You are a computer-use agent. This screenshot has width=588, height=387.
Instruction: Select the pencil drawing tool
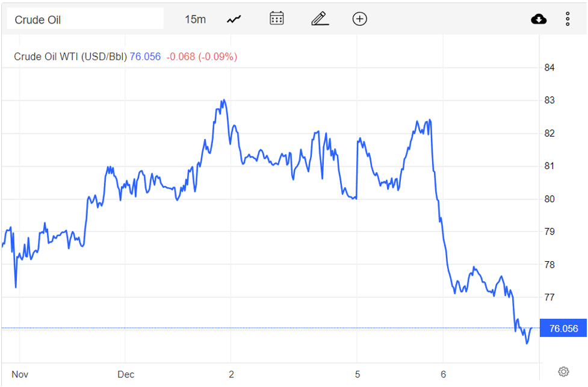(x=320, y=19)
